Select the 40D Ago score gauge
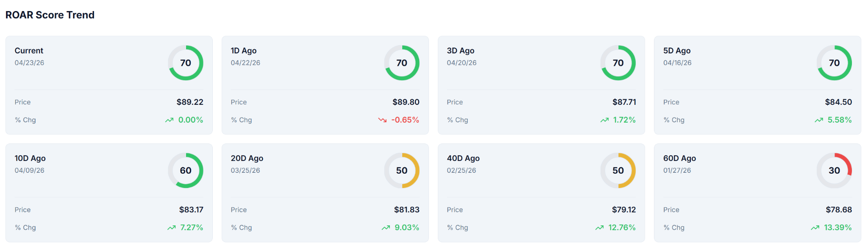The height and width of the screenshot is (250, 868). [618, 171]
